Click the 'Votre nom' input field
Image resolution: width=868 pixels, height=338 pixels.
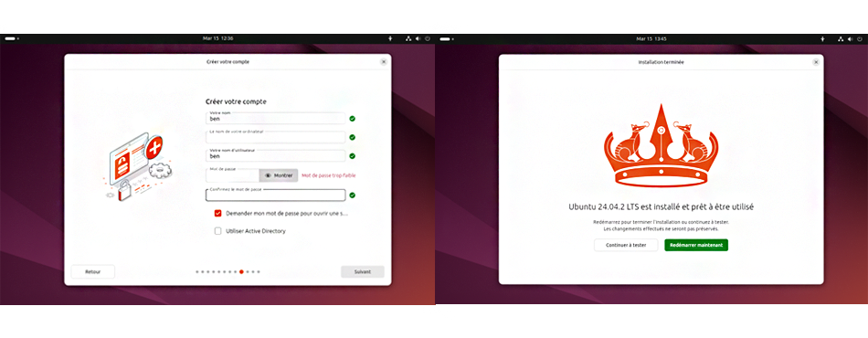tap(276, 119)
